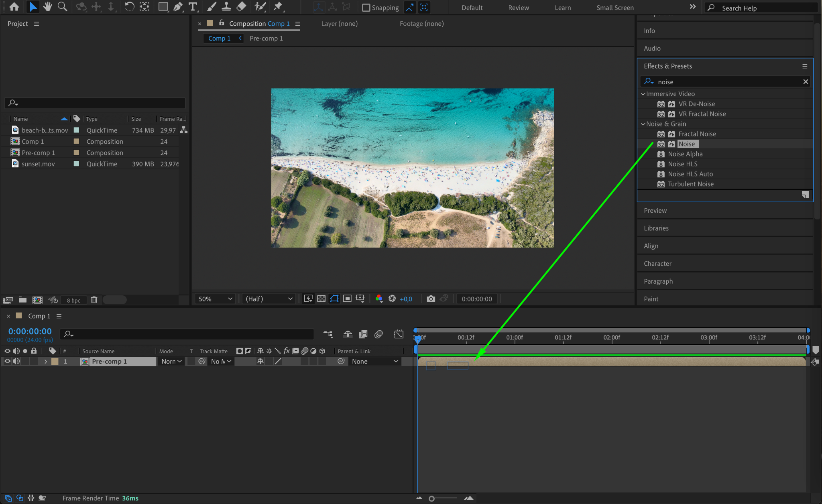The image size is (822, 504).
Task: Switch to the Review workspace
Action: [518, 8]
